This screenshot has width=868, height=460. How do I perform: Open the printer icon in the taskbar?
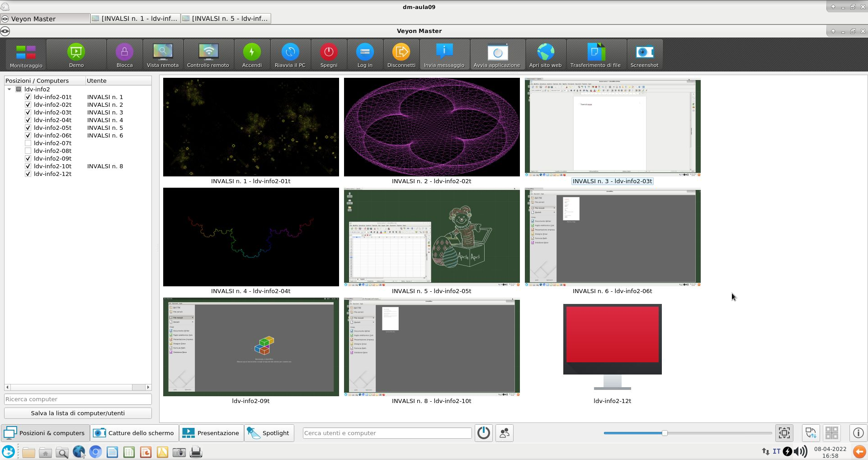[x=196, y=452]
